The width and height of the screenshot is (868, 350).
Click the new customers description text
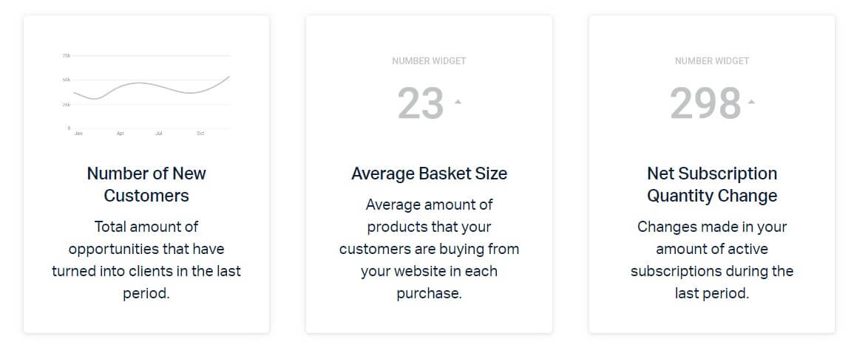click(x=146, y=260)
